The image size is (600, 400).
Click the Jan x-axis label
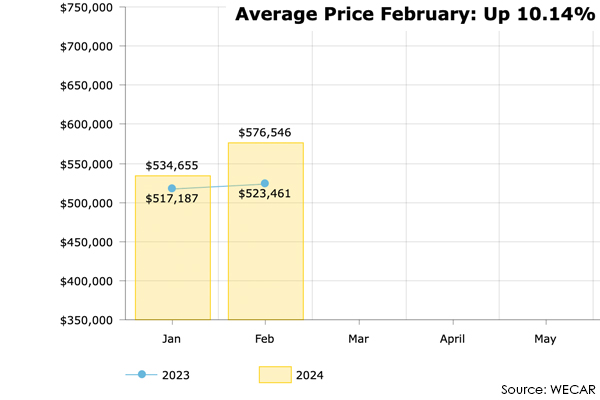tap(172, 339)
